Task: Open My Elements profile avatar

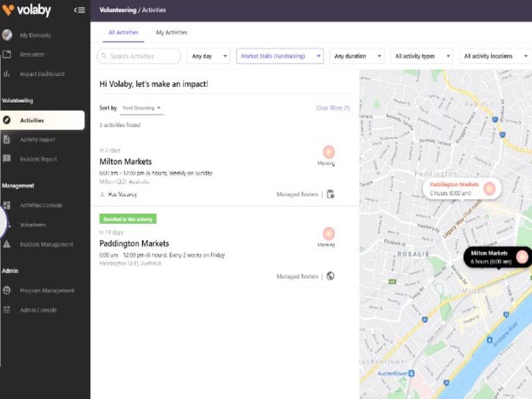Action: 7,35
